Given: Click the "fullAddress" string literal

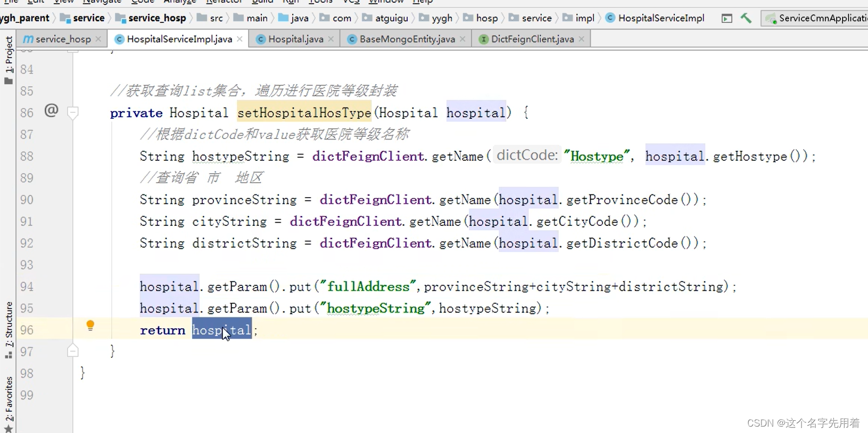Looking at the screenshot, I should (368, 287).
